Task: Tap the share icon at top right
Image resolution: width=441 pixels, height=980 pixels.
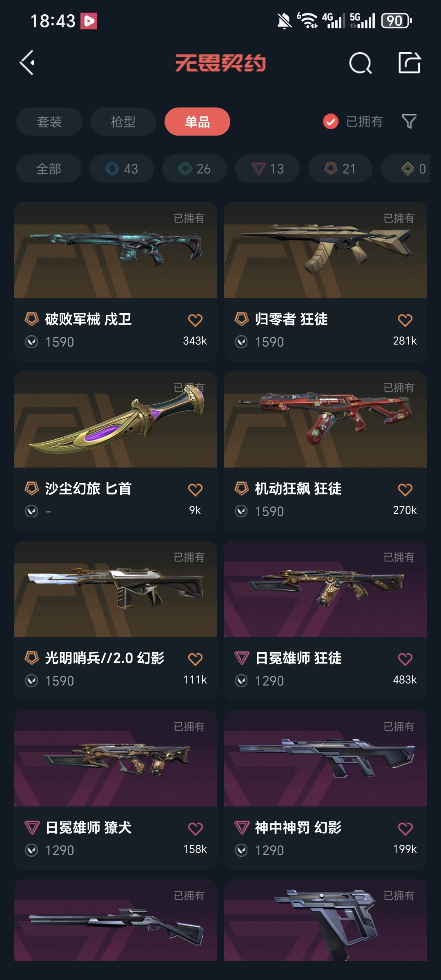Action: tap(410, 63)
